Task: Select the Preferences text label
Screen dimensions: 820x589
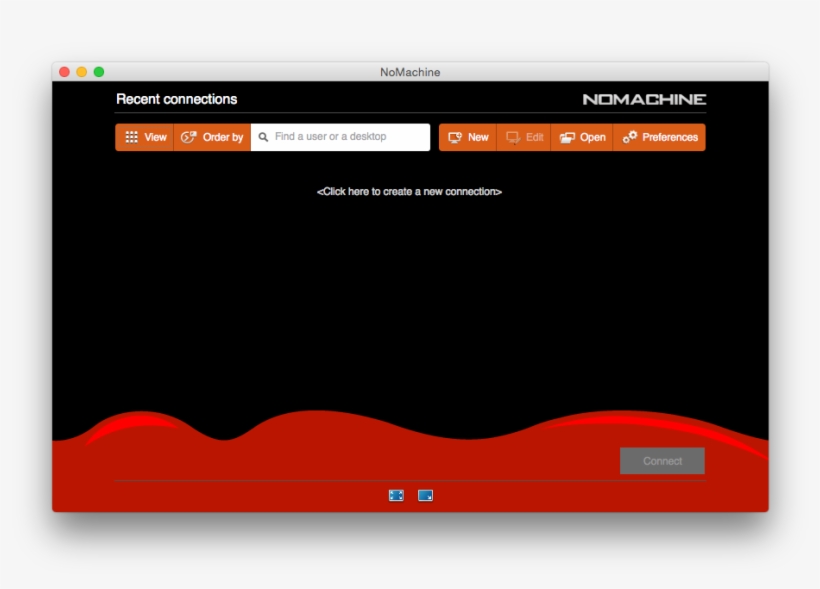Action: [x=669, y=137]
